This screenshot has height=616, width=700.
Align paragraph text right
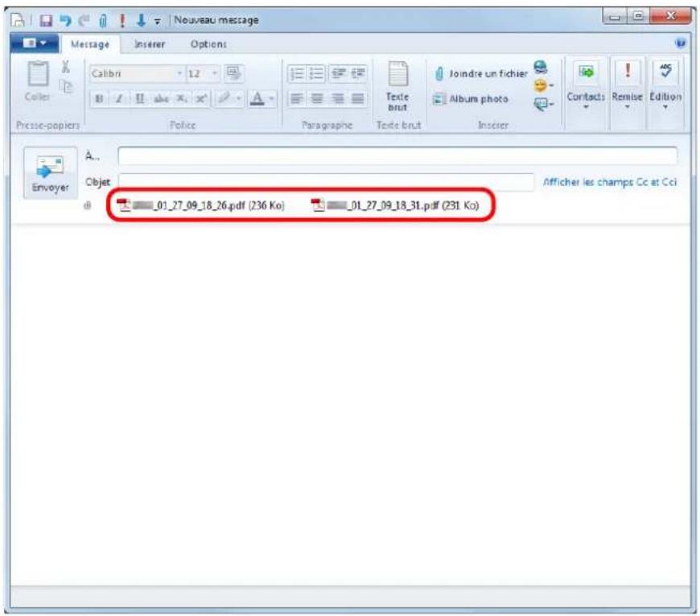(337, 99)
